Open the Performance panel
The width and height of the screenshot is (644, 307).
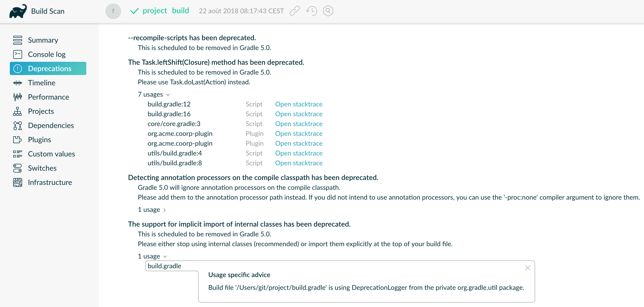49,97
